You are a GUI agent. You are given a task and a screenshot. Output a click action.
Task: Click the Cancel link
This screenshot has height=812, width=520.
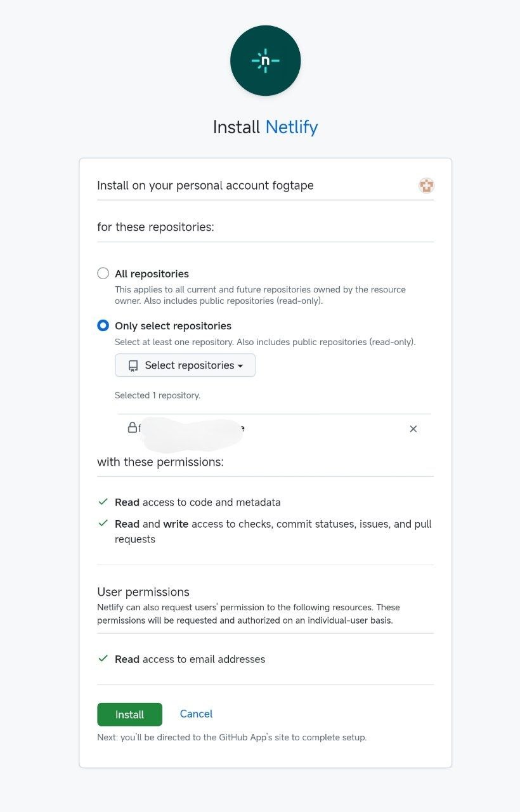point(196,714)
